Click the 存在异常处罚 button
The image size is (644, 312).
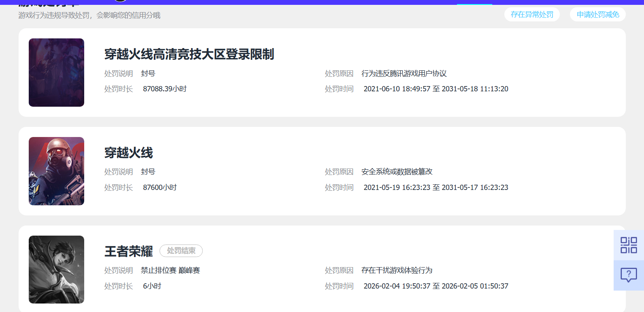[x=532, y=15]
